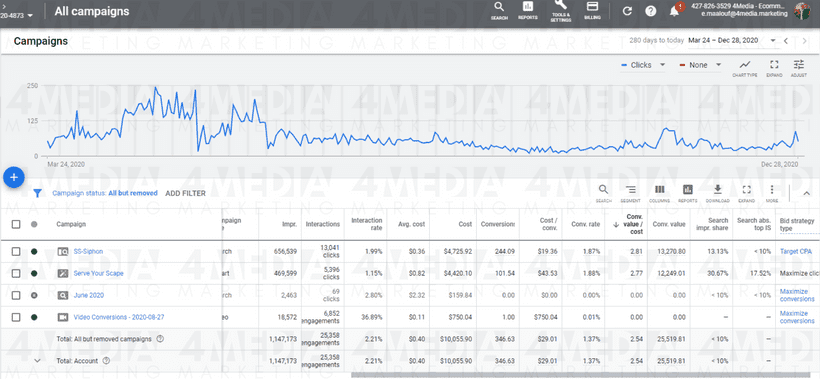820x379 pixels.
Task: Open the Serve Your Scape campaign link
Action: pos(98,273)
